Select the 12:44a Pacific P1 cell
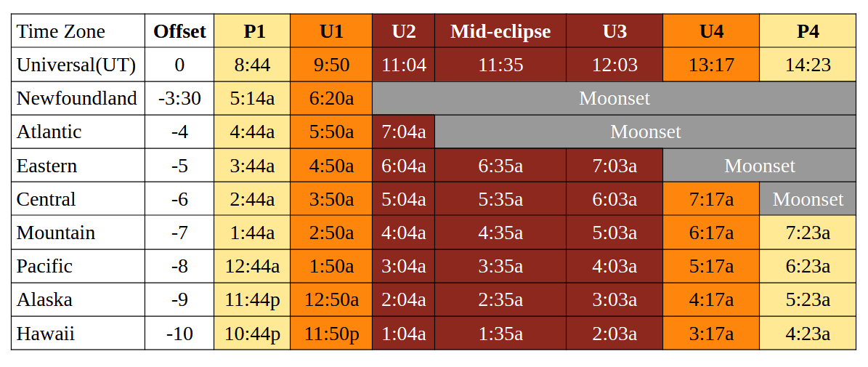The width and height of the screenshot is (868, 367). 252,266
